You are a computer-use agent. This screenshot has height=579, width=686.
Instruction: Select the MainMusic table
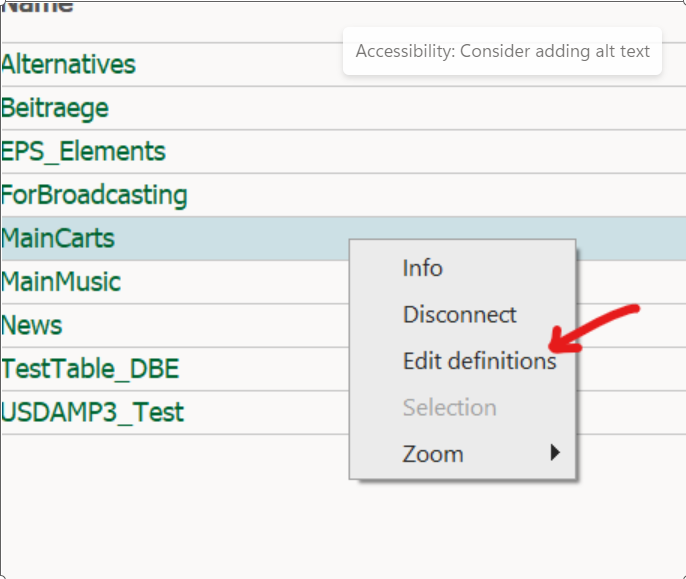tap(61, 282)
